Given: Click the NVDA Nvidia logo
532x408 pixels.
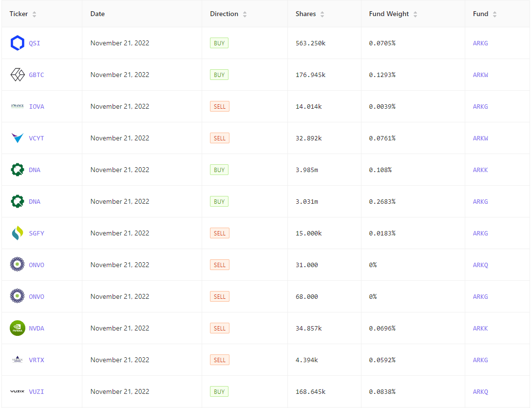Looking at the screenshot, I should pyautogui.click(x=18, y=328).
